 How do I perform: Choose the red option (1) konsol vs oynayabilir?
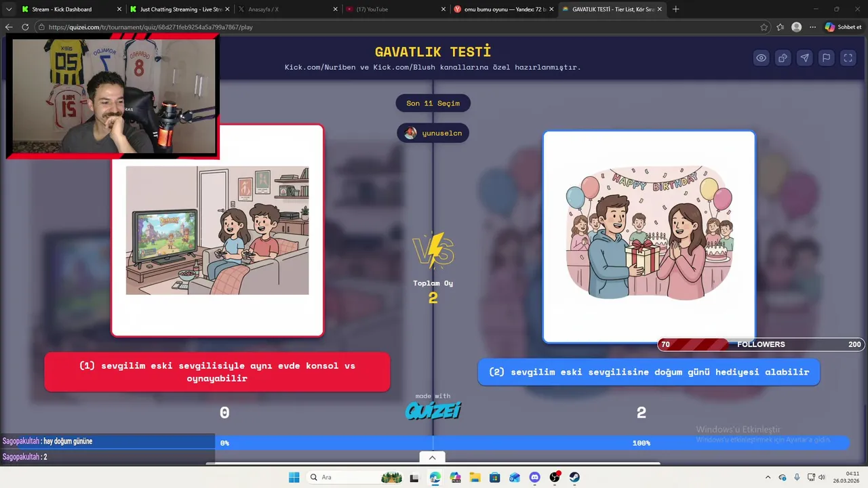tap(217, 371)
